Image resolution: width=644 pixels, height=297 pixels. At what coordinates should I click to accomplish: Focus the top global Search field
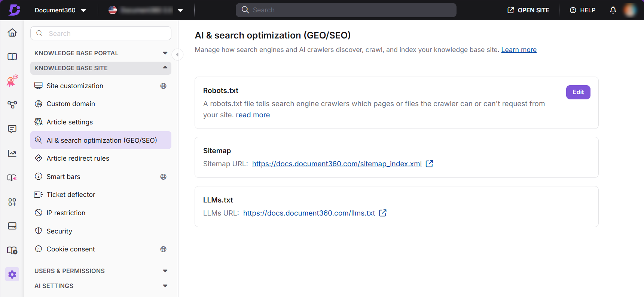coord(346,10)
